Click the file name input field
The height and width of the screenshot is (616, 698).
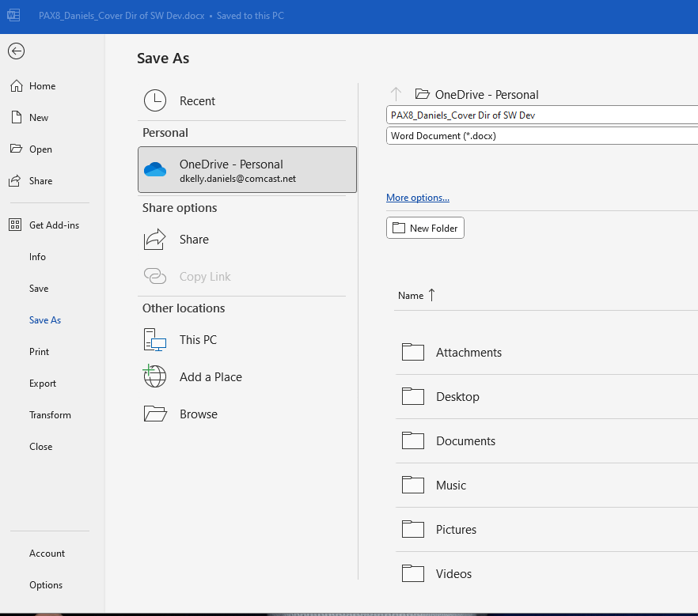[x=542, y=115]
